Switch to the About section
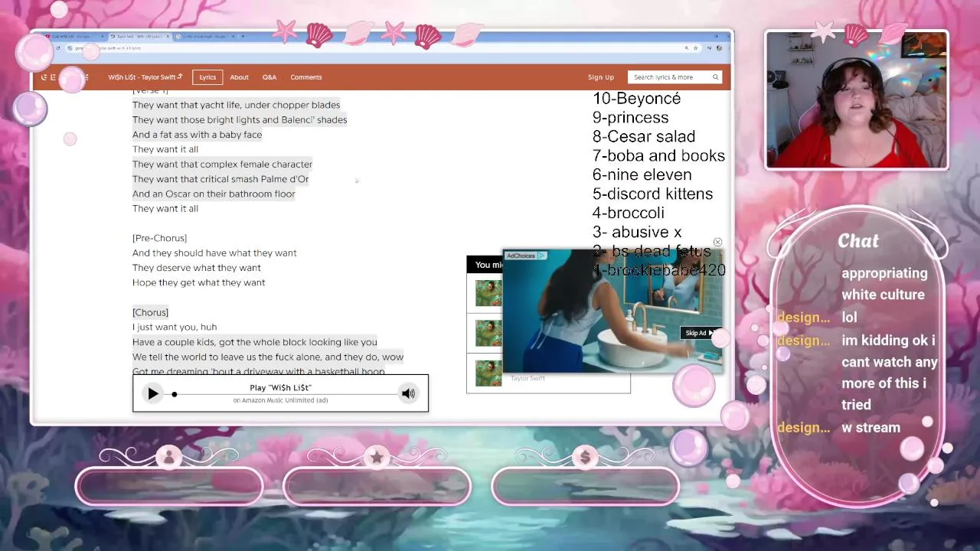 coord(239,77)
